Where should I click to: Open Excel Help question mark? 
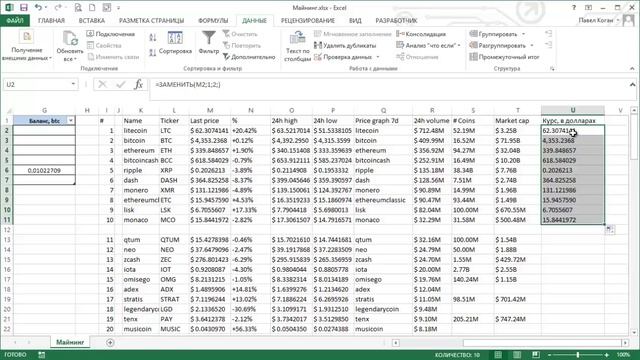point(574,8)
